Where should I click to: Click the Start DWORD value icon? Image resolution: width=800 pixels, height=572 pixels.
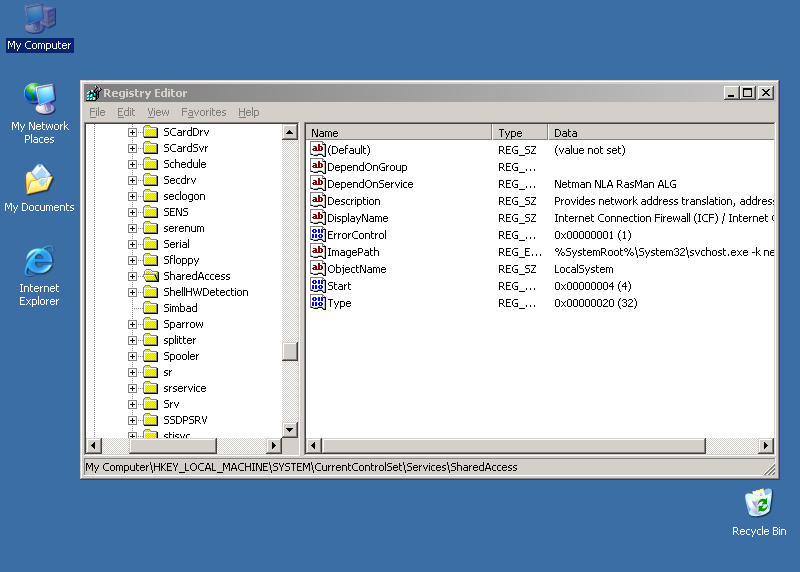(x=317, y=286)
